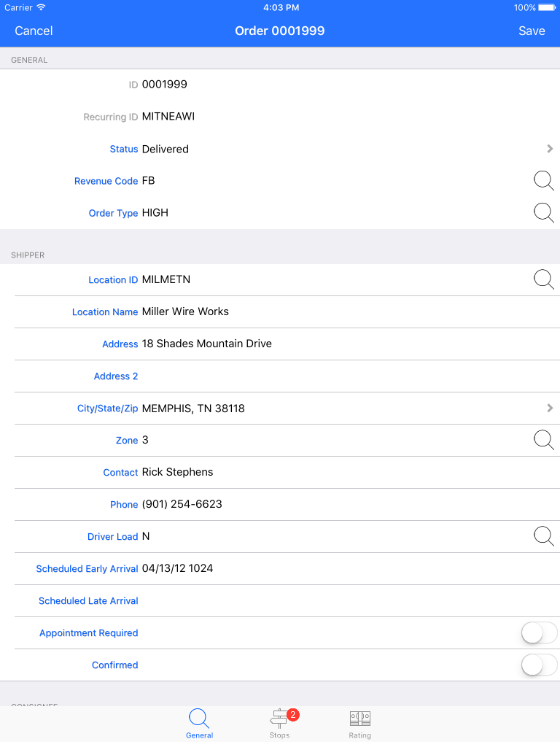Edit Contact Rick Stephens field
Screen dimensions: 560x747
pos(287,473)
